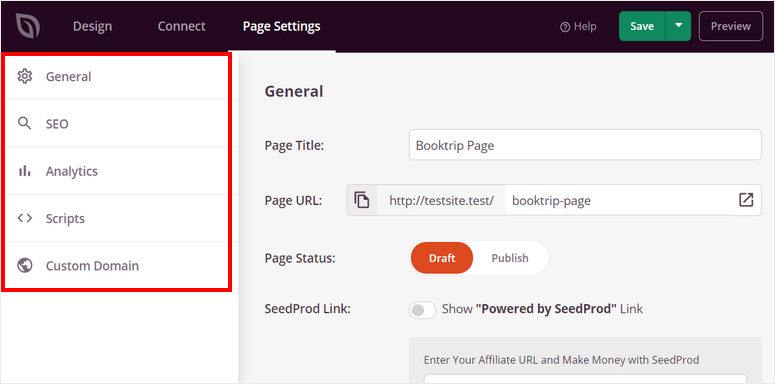Click the Help link text
This screenshot has width=775, height=384.
click(585, 27)
